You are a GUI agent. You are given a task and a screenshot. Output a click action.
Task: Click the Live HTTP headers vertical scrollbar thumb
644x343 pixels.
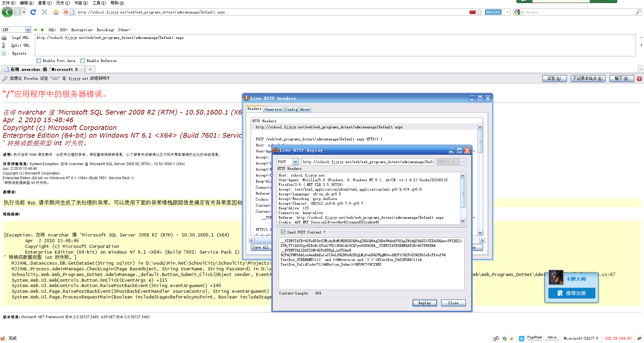tap(480, 141)
